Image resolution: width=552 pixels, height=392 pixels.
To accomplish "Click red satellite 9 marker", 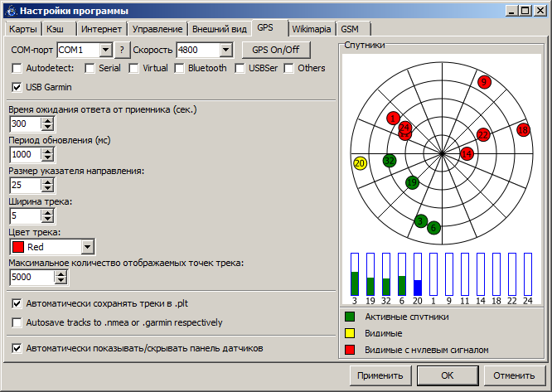I will click(x=485, y=81).
